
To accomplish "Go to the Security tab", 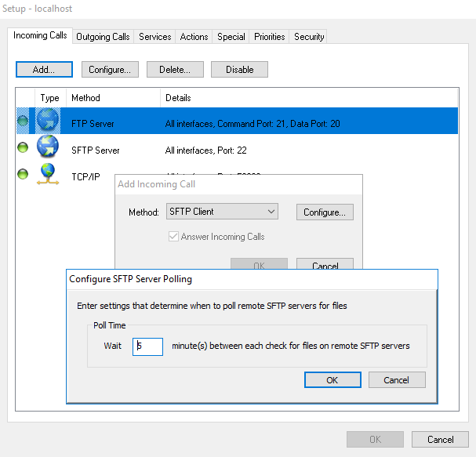I will pyautogui.click(x=309, y=37).
